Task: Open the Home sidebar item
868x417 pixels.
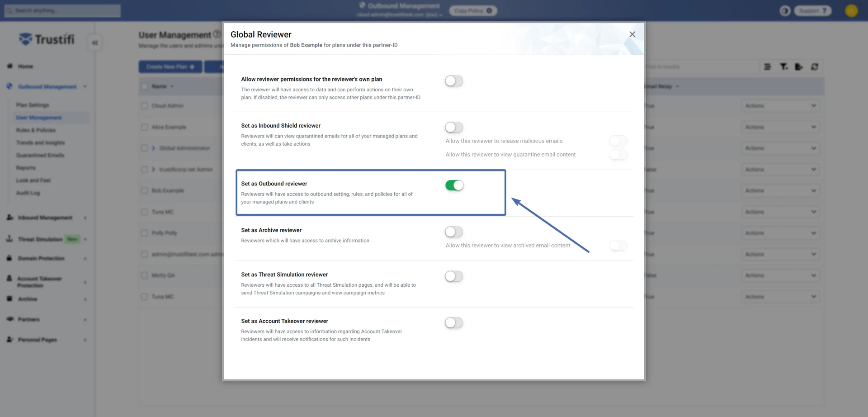Action: [25, 66]
